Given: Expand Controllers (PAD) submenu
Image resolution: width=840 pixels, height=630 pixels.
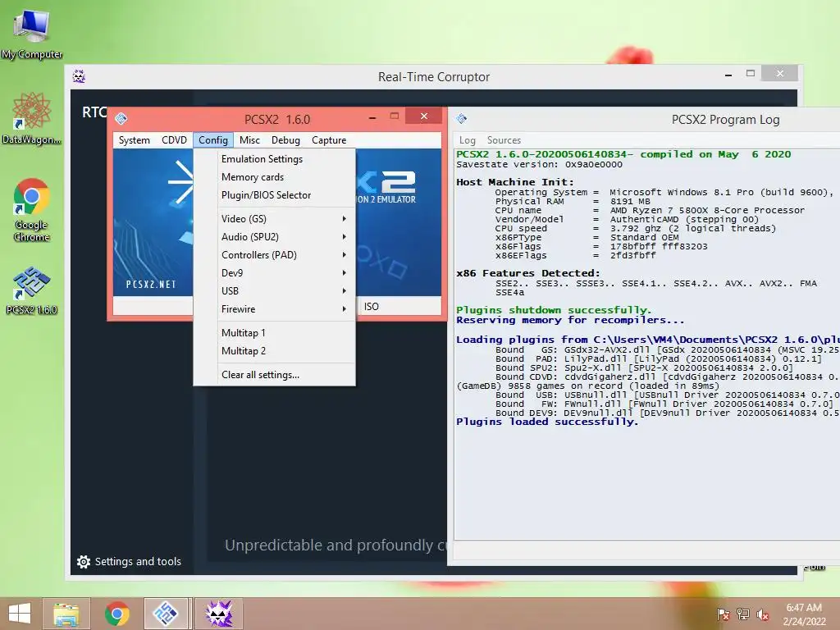Looking at the screenshot, I should pyautogui.click(x=274, y=255).
